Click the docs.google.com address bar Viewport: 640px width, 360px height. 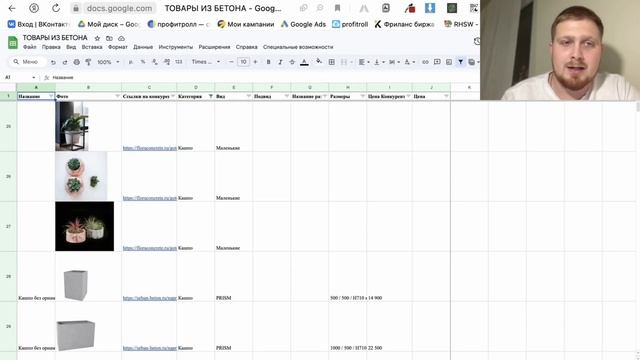click(x=119, y=8)
